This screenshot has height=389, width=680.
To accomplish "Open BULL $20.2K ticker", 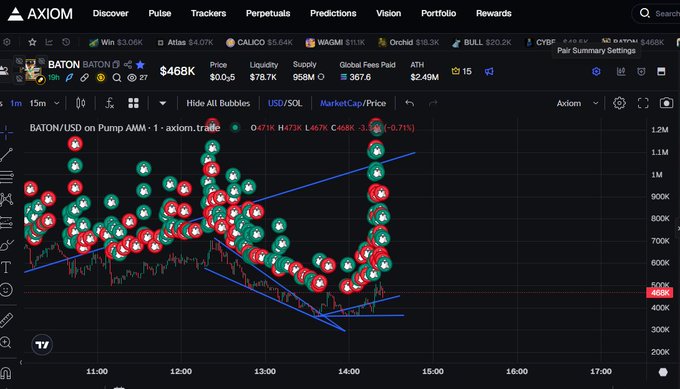I will click(x=481, y=42).
